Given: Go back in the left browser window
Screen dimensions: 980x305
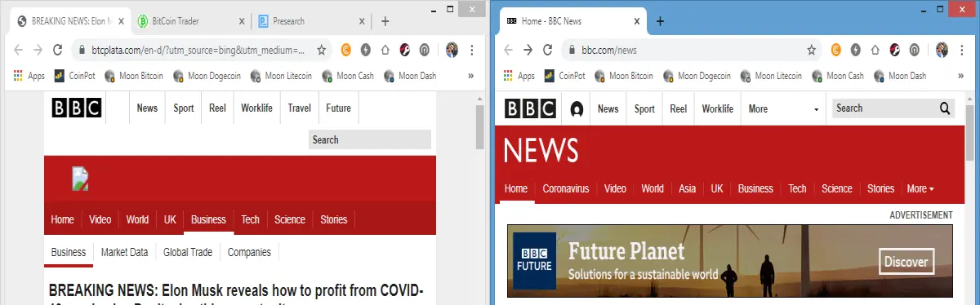Looking at the screenshot, I should coord(18,50).
